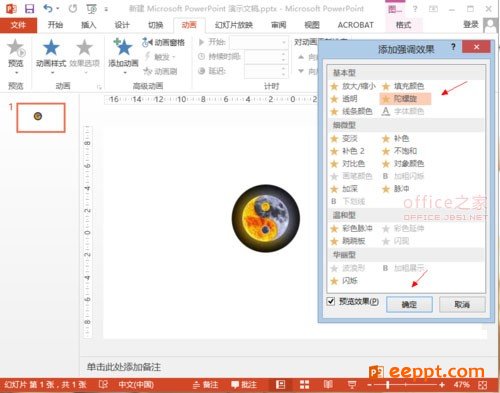Choose the 加深 darken effect
Image resolution: width=500 pixels, height=393 pixels.
[x=344, y=189]
